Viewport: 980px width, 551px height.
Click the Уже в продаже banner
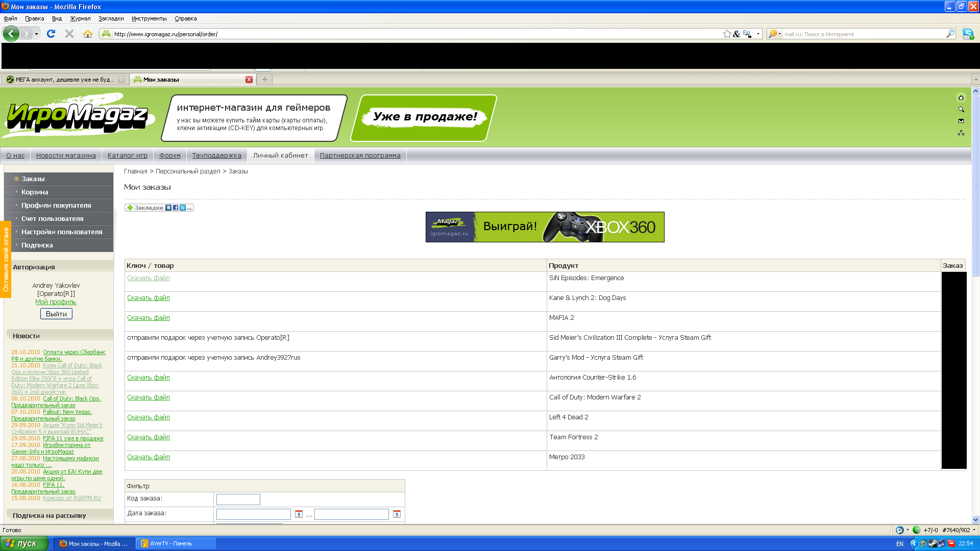coord(424,117)
